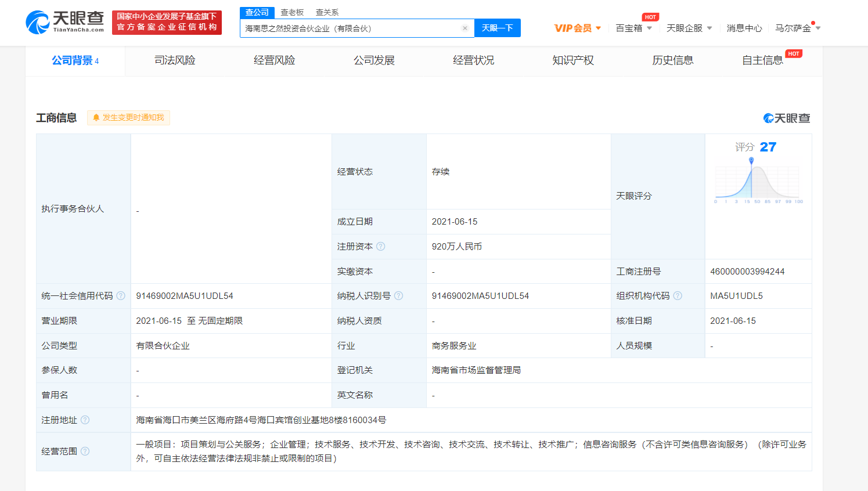Click the 经营范围 business scope description text
The width and height of the screenshot is (868, 491).
(471, 452)
